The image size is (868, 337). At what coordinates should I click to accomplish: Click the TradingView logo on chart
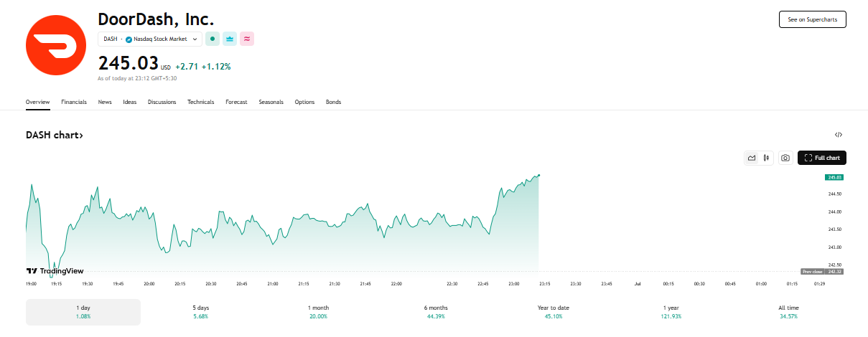(55, 271)
